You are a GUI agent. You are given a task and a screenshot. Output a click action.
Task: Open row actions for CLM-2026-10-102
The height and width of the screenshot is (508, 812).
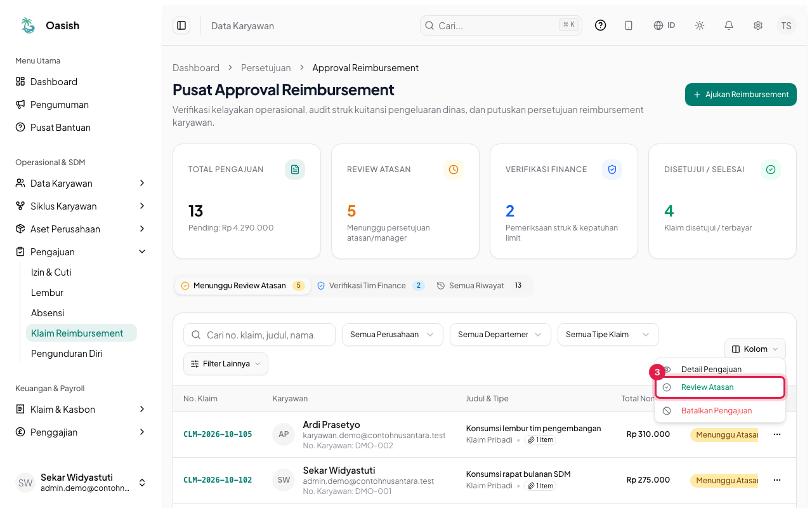777,480
